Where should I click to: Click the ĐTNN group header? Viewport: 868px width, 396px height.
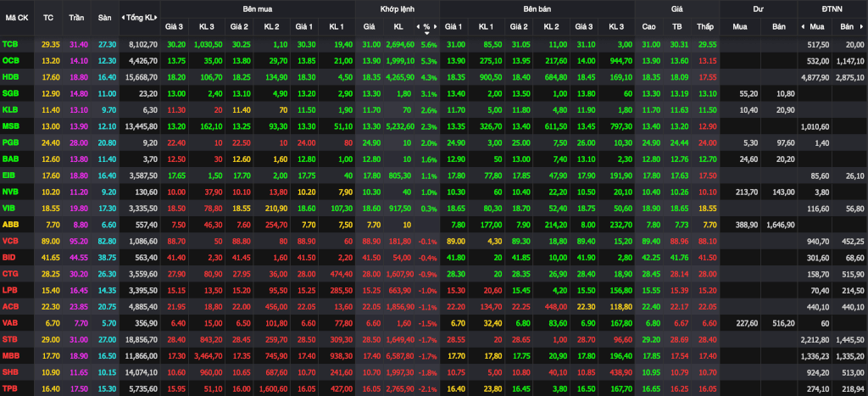[x=832, y=9]
